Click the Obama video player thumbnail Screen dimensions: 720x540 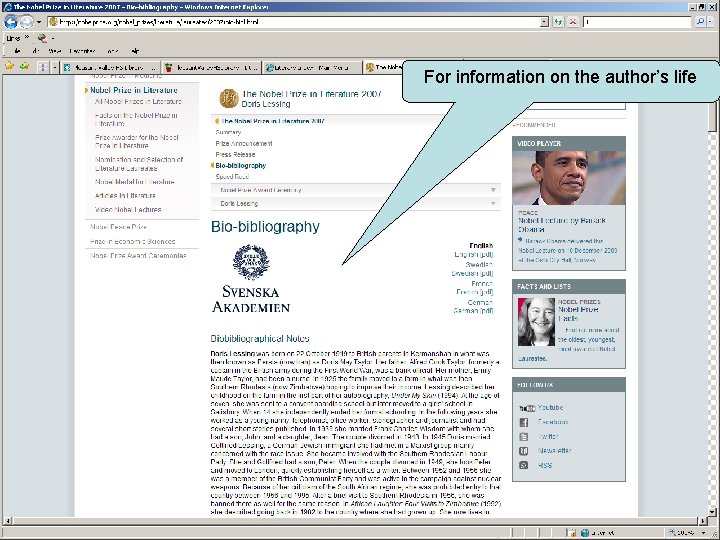coord(568,178)
